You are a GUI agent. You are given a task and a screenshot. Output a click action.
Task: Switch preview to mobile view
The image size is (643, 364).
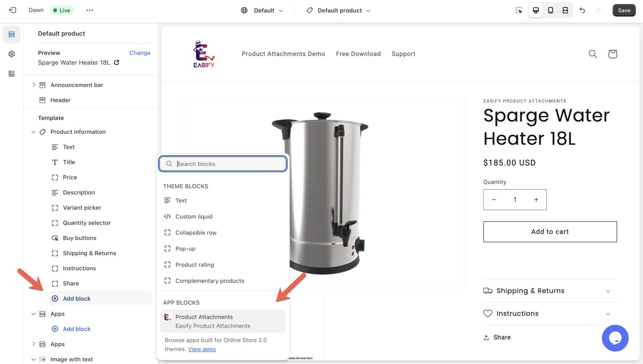click(x=550, y=10)
